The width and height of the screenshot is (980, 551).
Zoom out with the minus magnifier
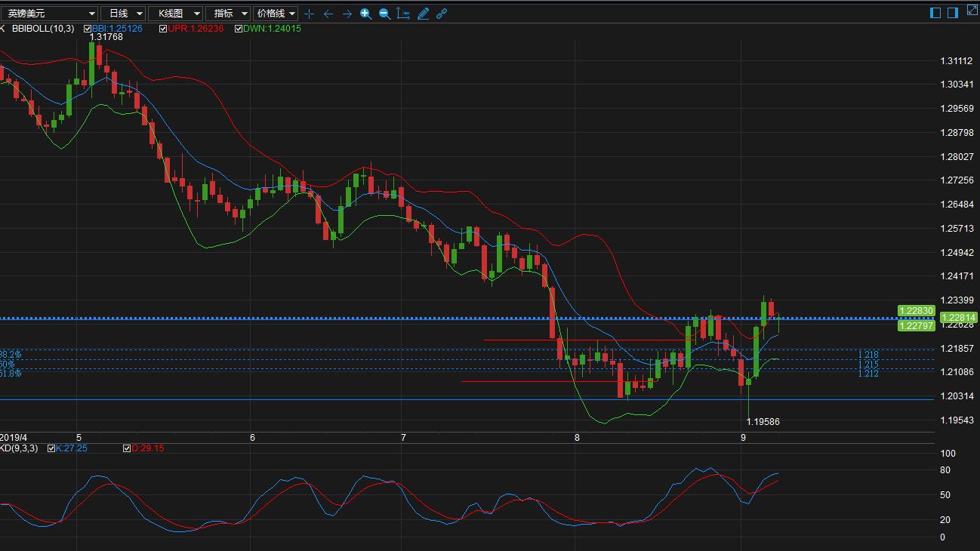point(384,14)
